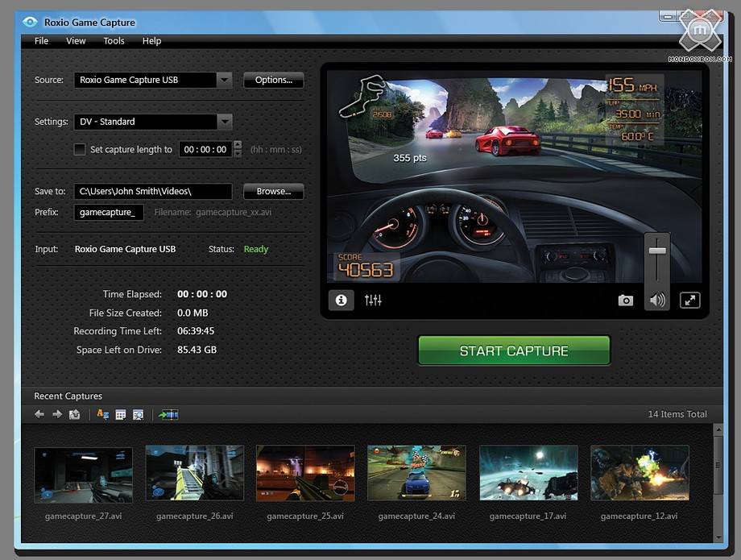Open the video adjustment sliders icon

[x=373, y=300]
